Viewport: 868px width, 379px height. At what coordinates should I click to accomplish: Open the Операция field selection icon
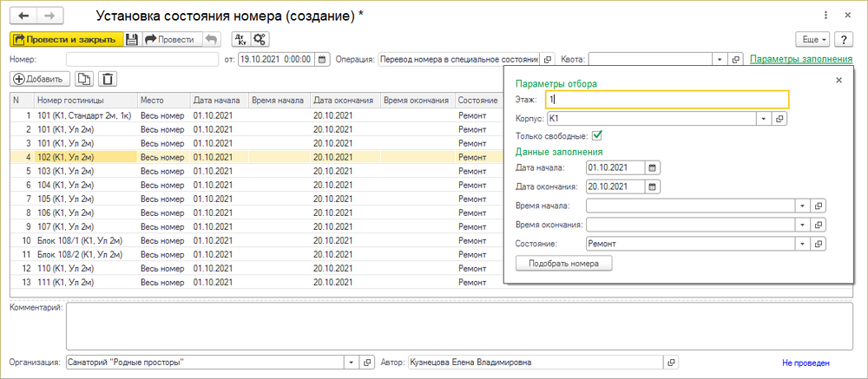tap(547, 59)
